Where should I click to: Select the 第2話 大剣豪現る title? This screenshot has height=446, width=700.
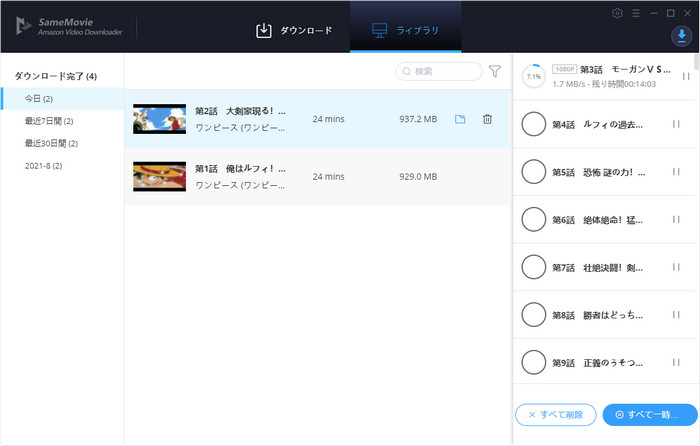240,111
